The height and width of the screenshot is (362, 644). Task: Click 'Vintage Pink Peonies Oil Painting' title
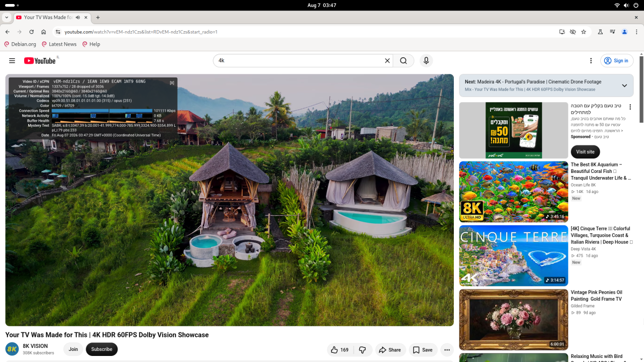click(x=597, y=296)
